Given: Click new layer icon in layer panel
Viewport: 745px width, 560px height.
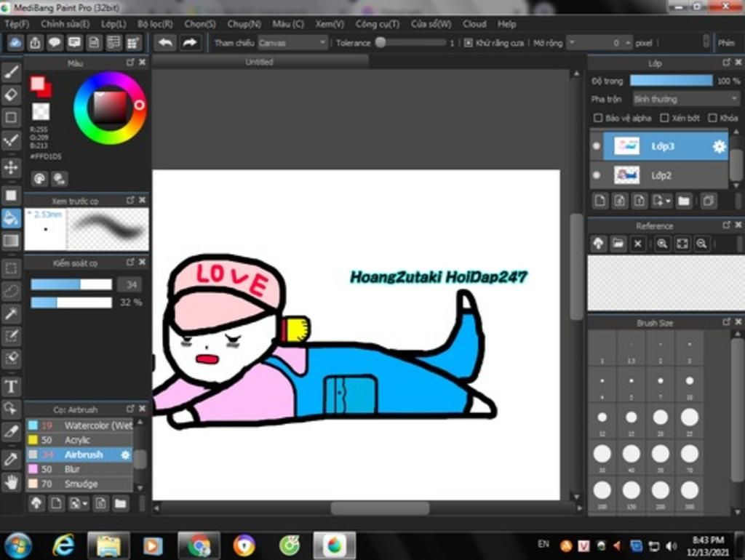Looking at the screenshot, I should pos(600,201).
